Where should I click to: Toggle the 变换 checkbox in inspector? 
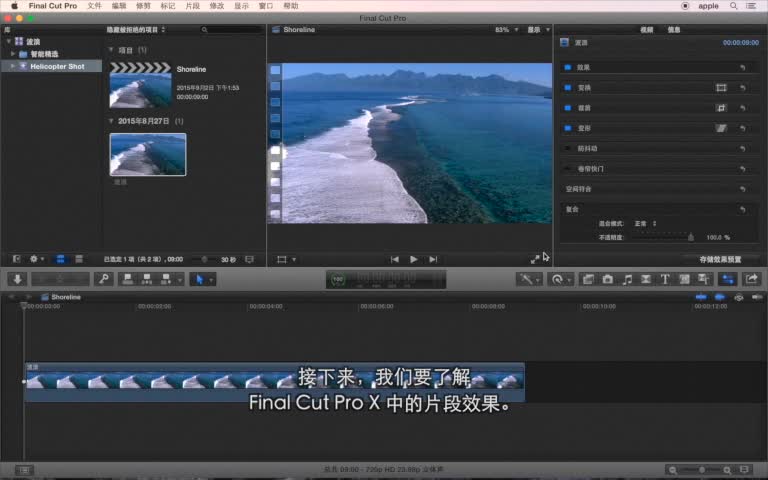[x=568, y=88]
